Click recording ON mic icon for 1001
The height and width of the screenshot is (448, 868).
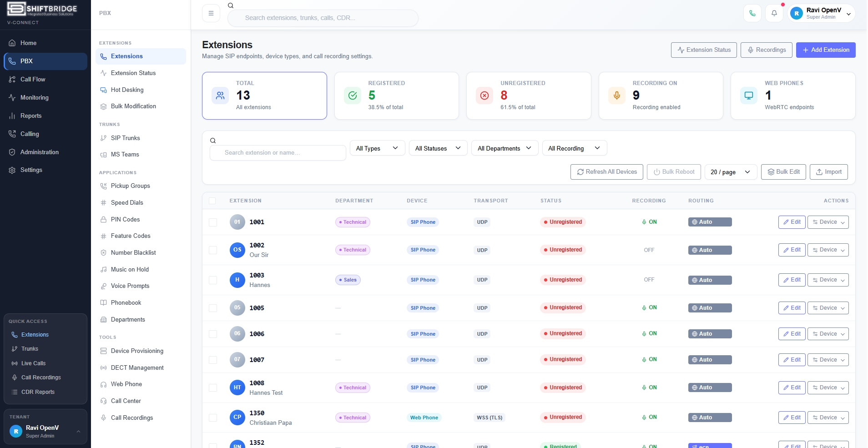[644, 222]
